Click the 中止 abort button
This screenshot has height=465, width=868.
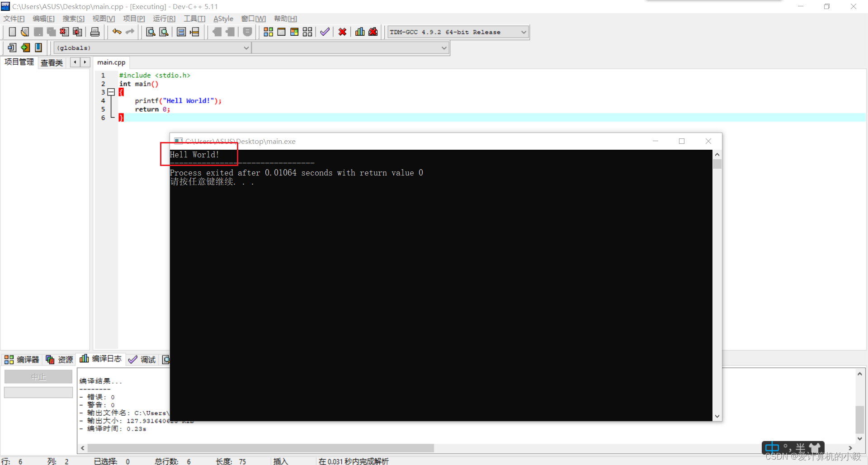[x=38, y=377]
